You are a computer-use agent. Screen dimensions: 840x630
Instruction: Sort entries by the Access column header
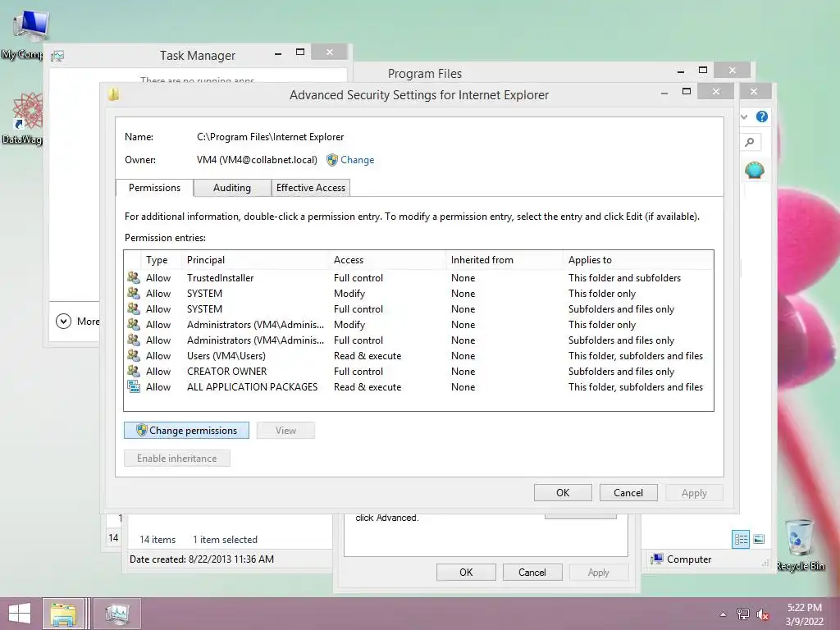(x=388, y=260)
